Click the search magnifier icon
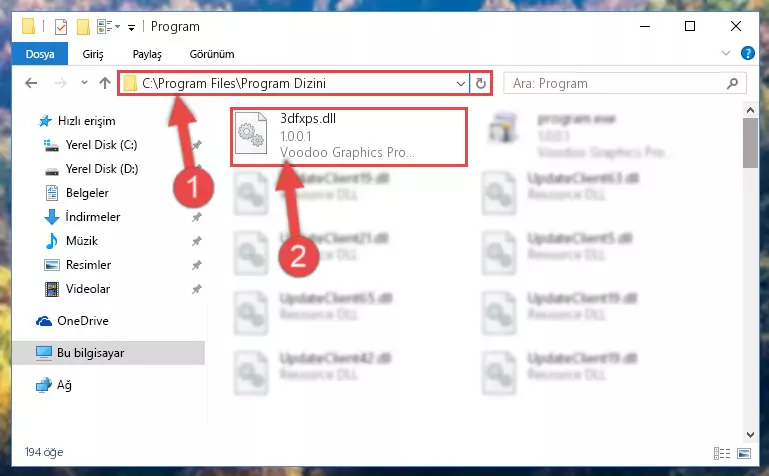Screen dimensions: 769x476 click(x=732, y=83)
